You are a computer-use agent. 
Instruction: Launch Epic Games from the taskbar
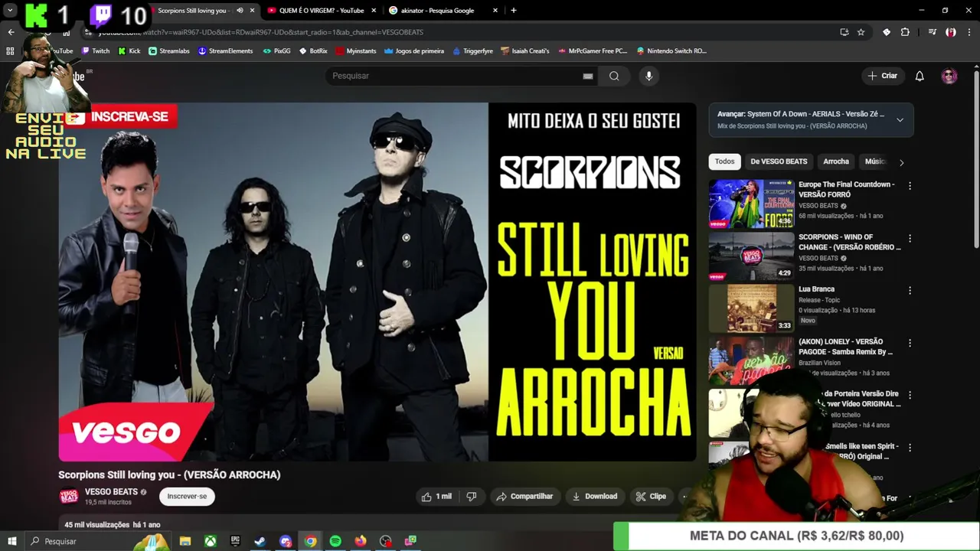pos(235,541)
